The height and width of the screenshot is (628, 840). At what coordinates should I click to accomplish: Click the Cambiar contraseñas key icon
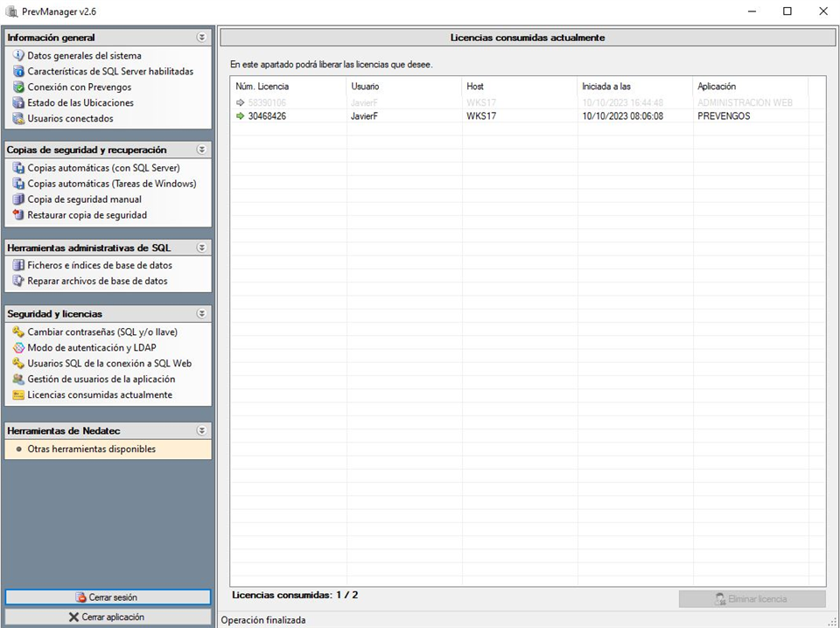click(x=18, y=332)
